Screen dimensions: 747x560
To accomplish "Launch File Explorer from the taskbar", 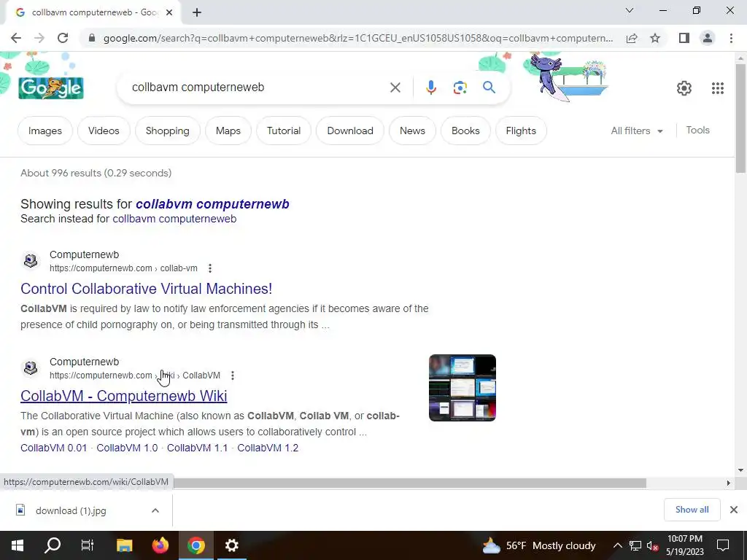I will click(x=124, y=545).
